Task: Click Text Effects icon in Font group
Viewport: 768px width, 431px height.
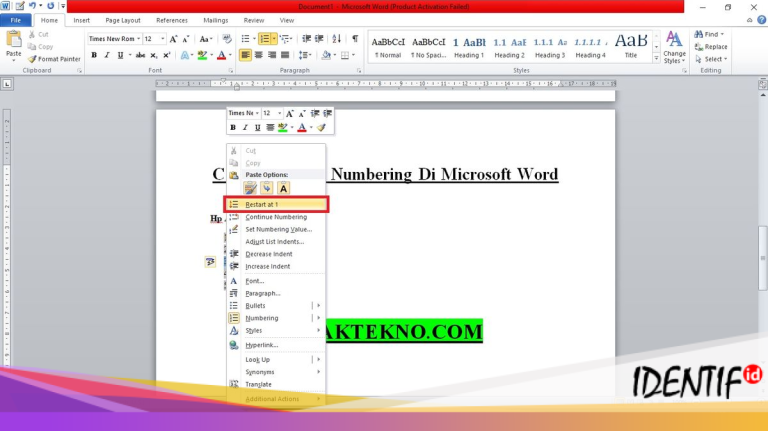Action: pos(185,55)
